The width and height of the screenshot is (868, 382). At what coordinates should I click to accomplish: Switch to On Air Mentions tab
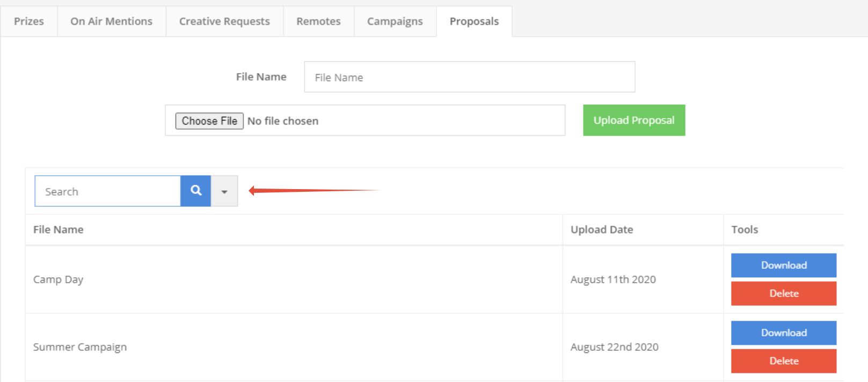(111, 21)
